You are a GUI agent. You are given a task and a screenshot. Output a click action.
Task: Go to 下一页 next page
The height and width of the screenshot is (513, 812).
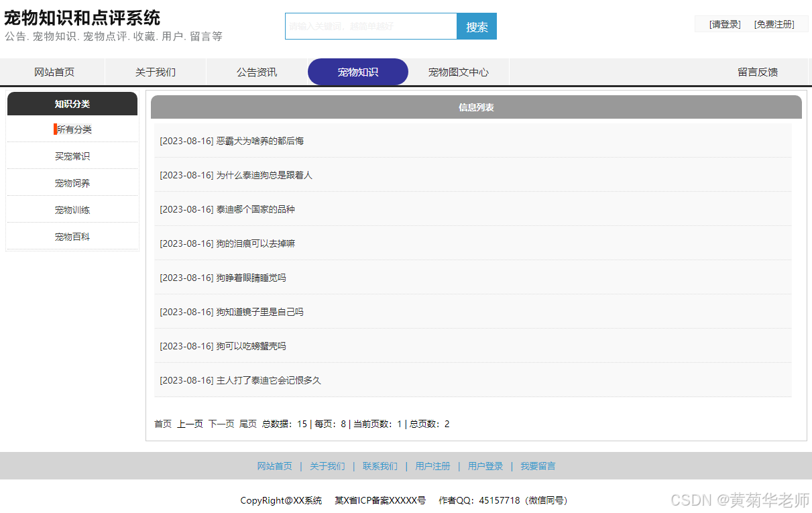(x=221, y=423)
